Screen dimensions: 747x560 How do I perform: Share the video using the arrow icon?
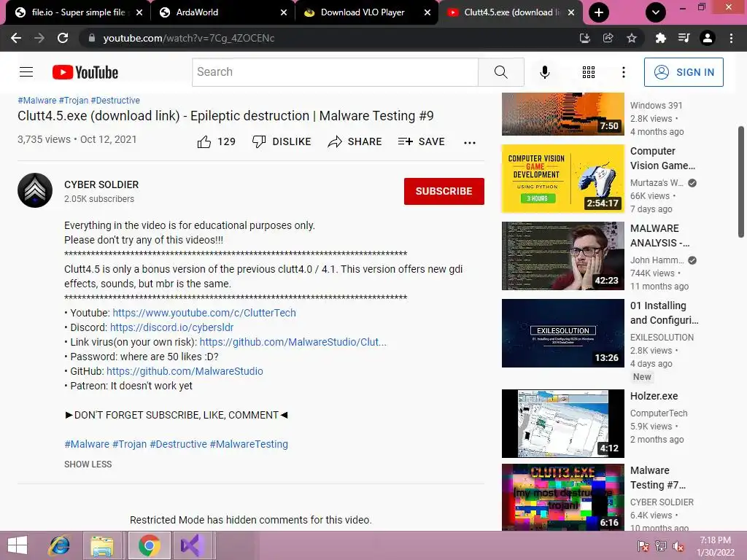(355, 141)
